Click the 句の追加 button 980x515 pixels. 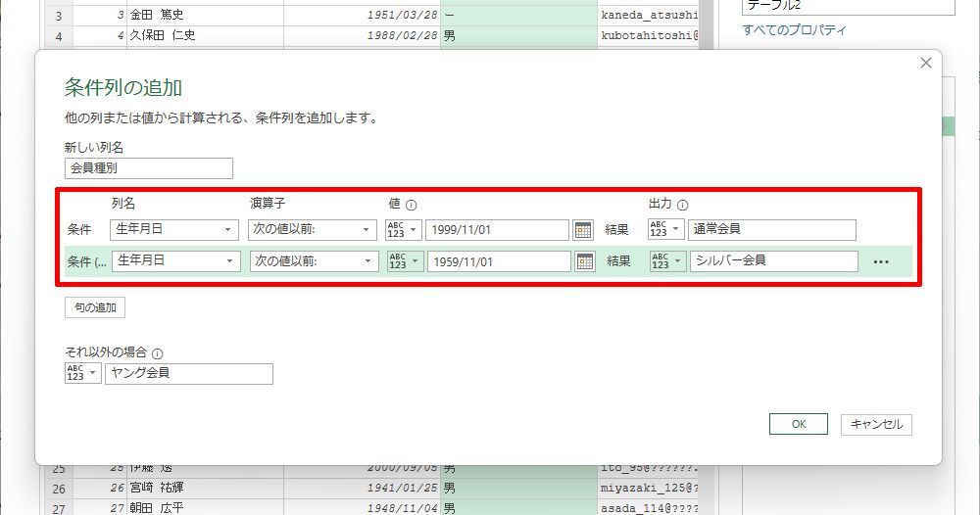click(95, 308)
